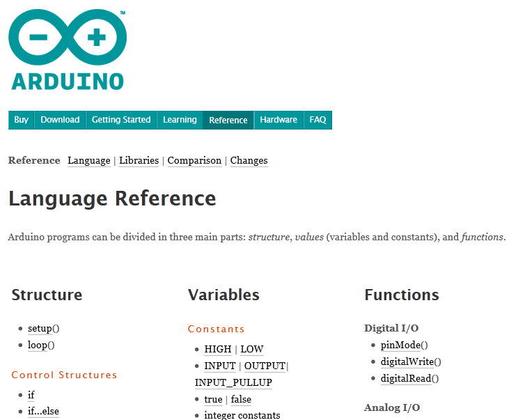Click the Variables column heading

223,295
